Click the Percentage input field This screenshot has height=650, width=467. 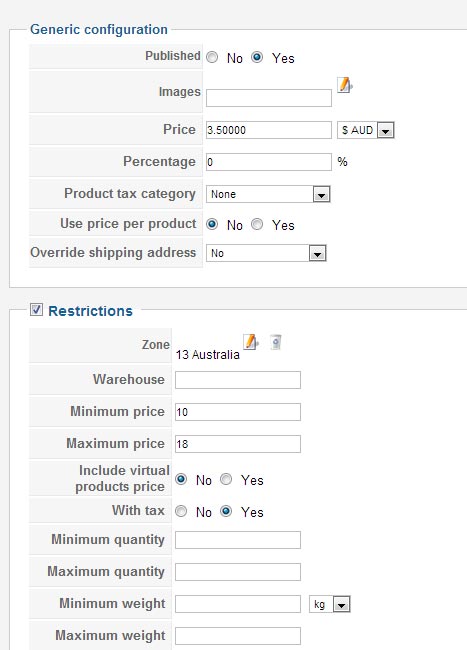tap(269, 162)
